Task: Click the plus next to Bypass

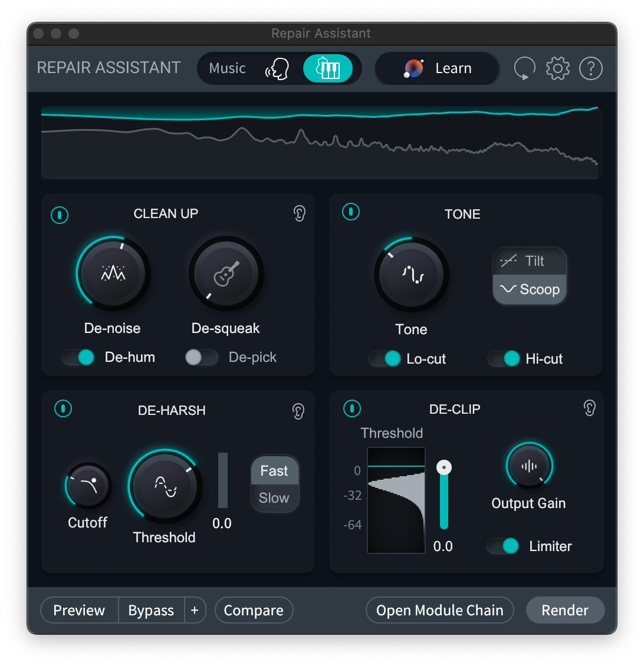Action: (x=195, y=610)
